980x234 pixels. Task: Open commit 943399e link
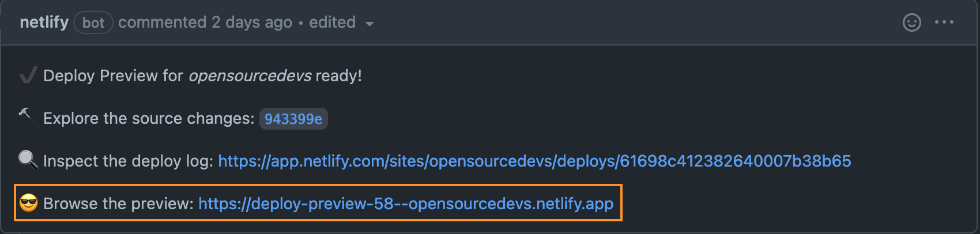(x=293, y=119)
